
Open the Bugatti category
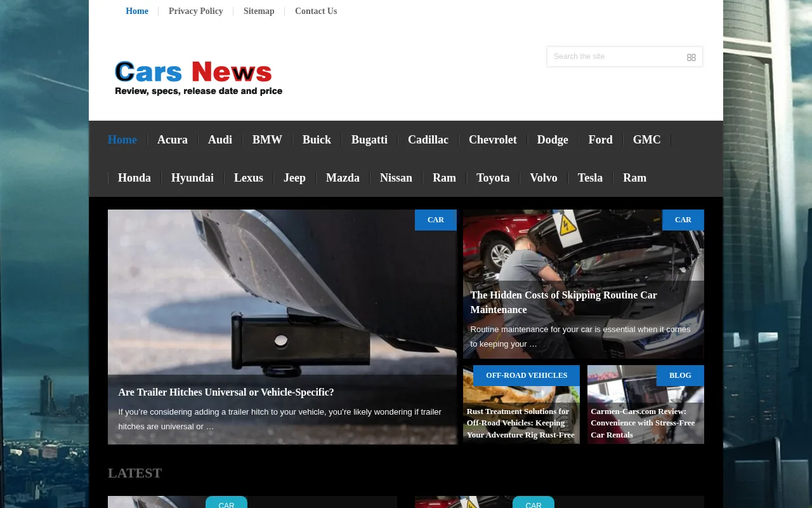click(369, 140)
